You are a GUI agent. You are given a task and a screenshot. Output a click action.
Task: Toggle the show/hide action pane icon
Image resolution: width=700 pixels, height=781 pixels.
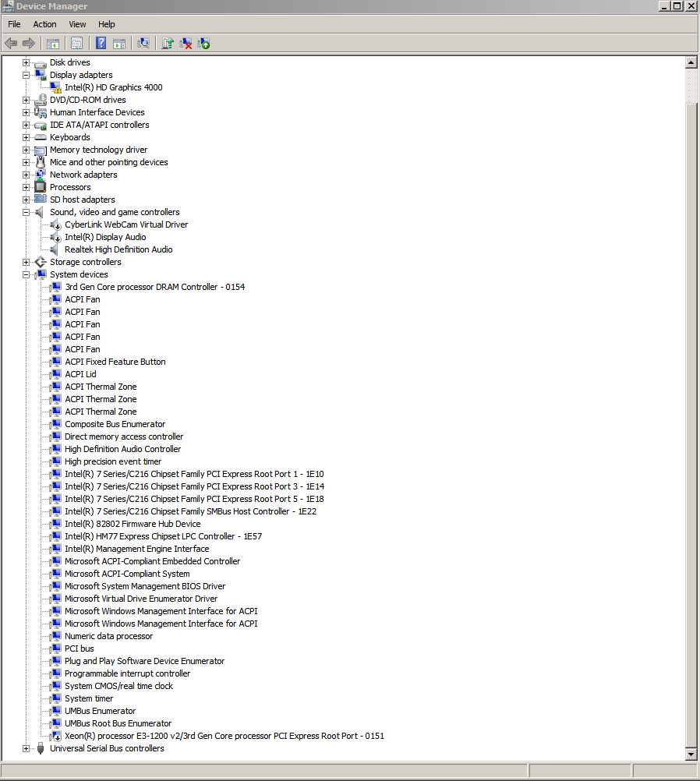[x=119, y=44]
